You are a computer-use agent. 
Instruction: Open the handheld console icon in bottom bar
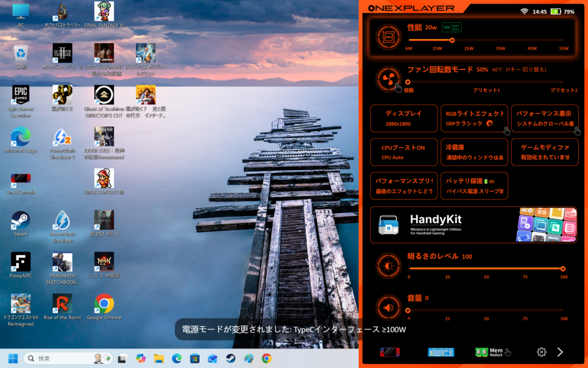click(390, 352)
